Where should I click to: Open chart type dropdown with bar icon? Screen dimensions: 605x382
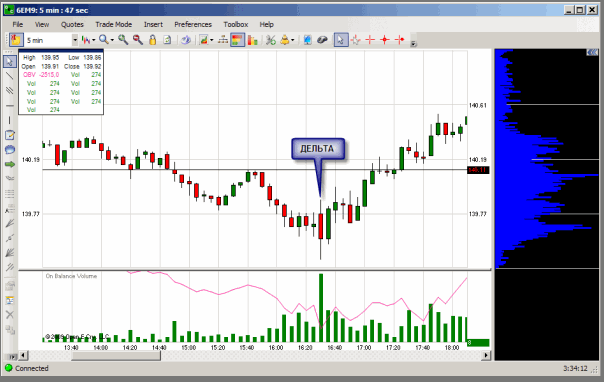(x=86, y=40)
